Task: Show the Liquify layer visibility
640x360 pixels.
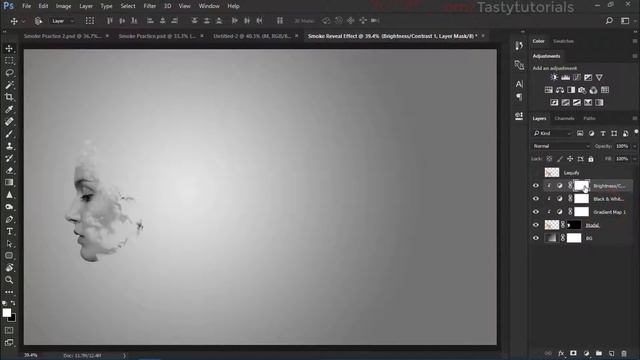Action: click(x=536, y=173)
